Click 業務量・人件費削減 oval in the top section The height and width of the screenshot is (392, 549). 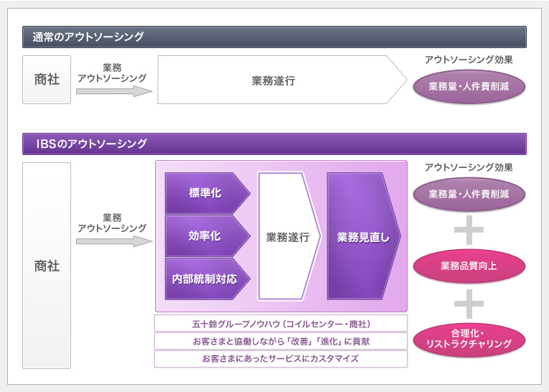[469, 87]
